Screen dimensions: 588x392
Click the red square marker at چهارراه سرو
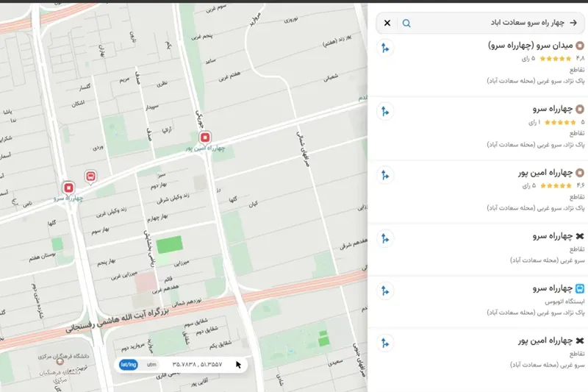tap(68, 188)
